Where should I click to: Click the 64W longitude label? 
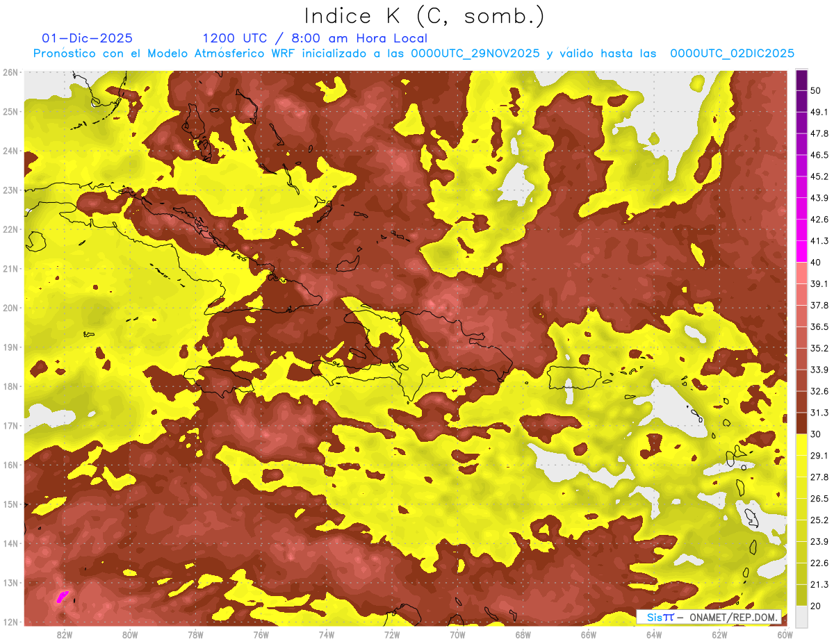(654, 634)
